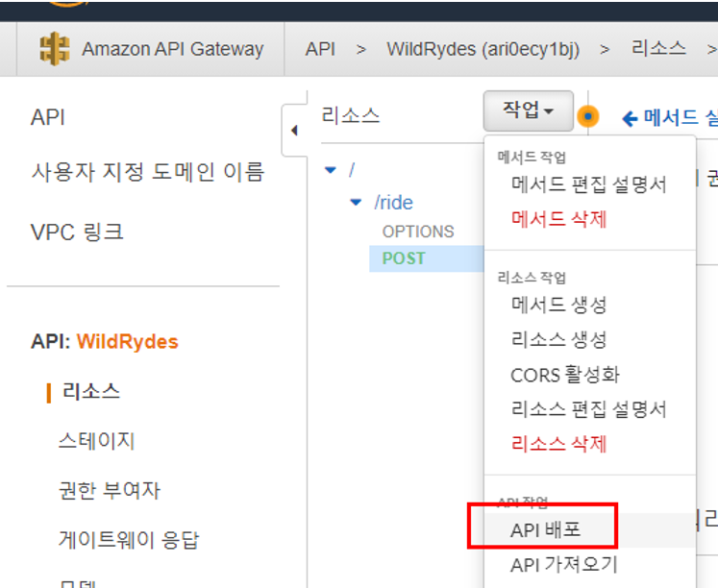Click the 리소스 breadcrumb link
718x588 pixels.
(658, 48)
